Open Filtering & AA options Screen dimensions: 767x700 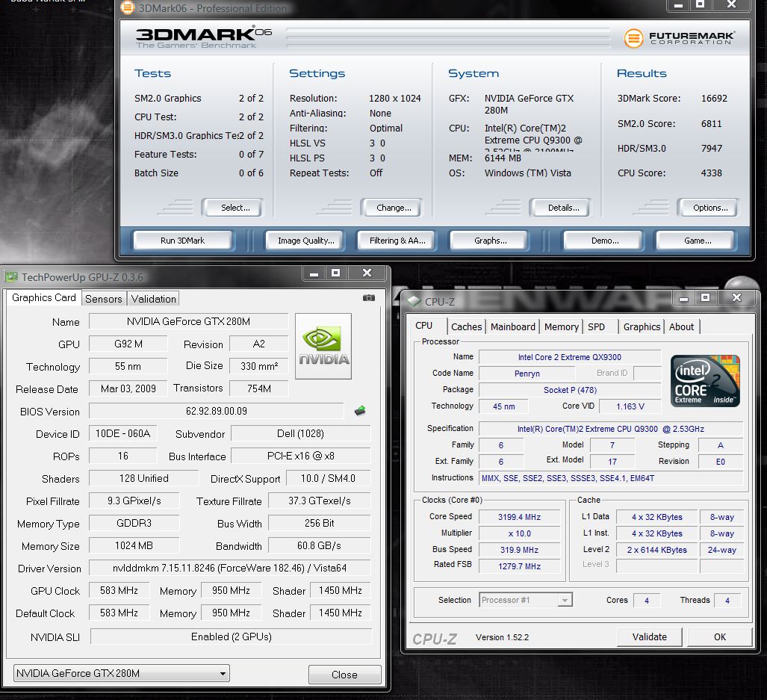coord(397,241)
